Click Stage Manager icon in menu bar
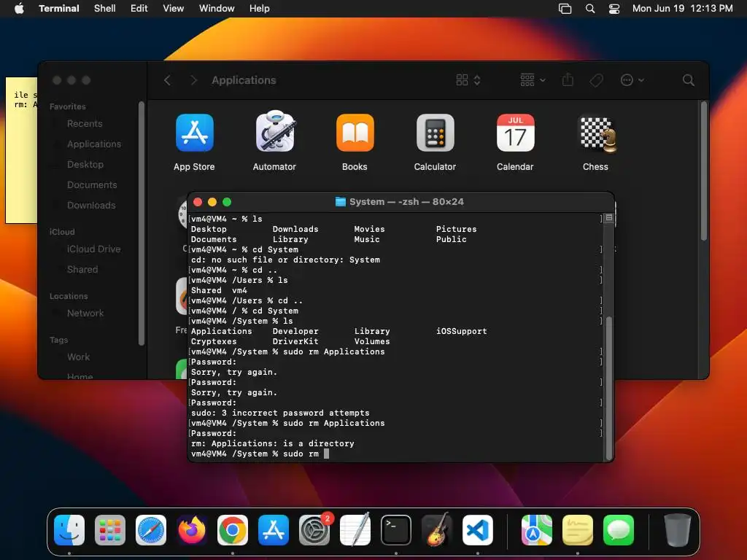The image size is (747, 560). tap(565, 9)
